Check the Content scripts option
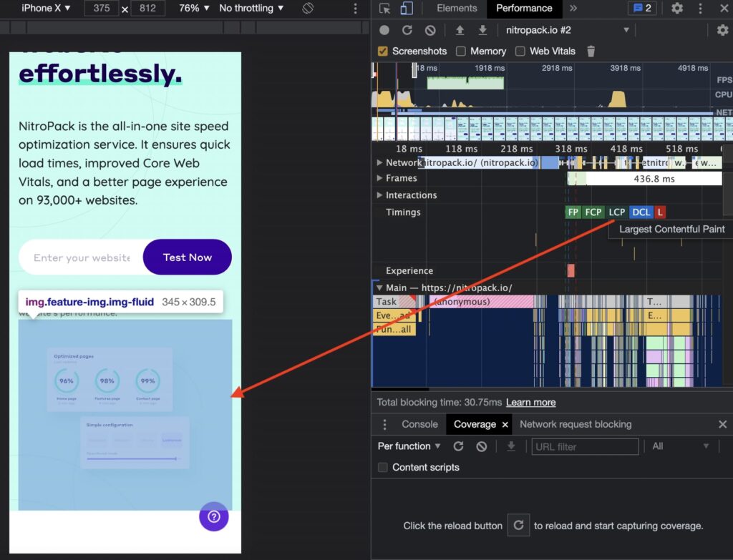Image resolution: width=733 pixels, height=560 pixels. pos(383,467)
